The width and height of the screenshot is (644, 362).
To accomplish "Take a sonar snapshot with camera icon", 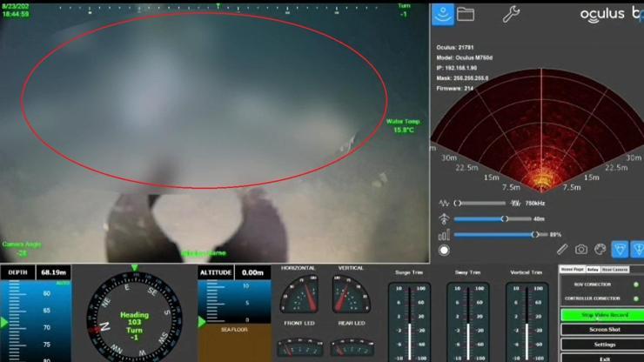I will click(581, 251).
